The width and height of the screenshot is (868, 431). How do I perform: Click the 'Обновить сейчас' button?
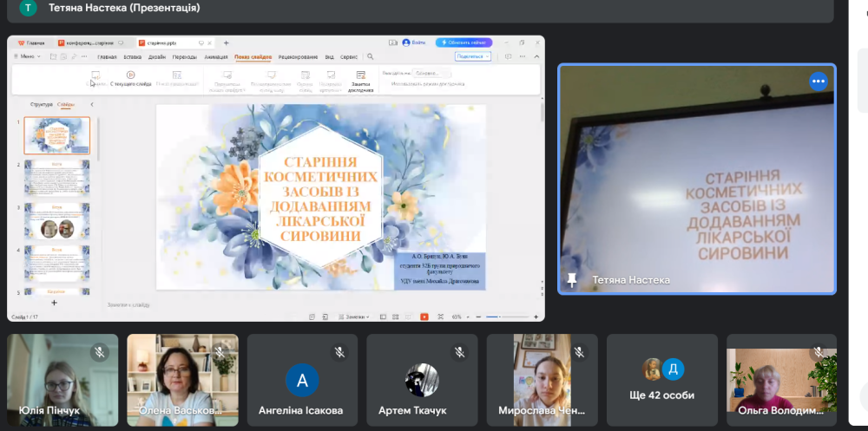pyautogui.click(x=464, y=42)
